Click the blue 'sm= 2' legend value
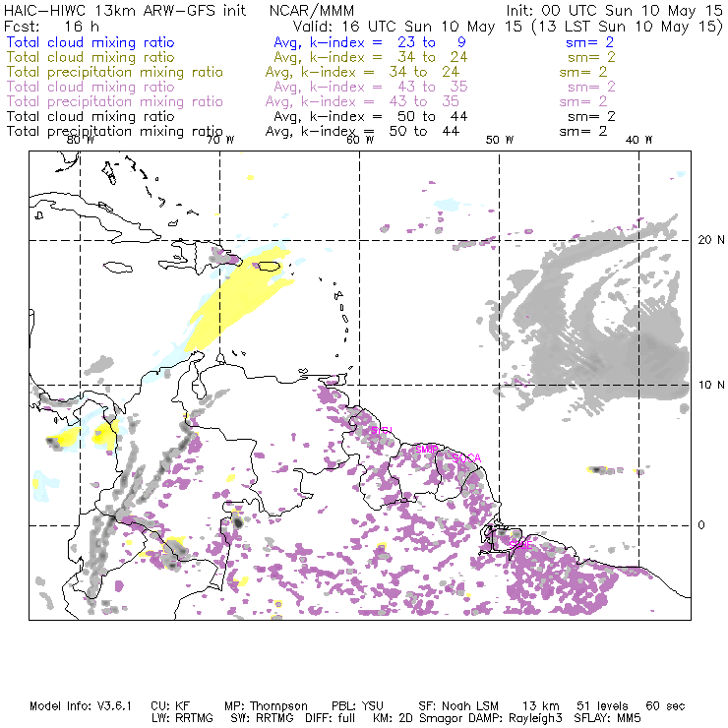This screenshot has height=728, width=728. (x=589, y=42)
